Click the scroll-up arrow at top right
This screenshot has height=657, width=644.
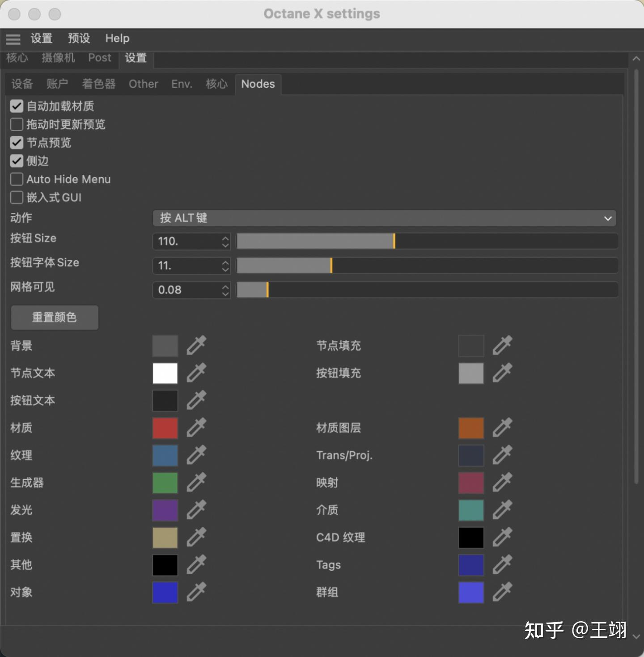coord(636,59)
